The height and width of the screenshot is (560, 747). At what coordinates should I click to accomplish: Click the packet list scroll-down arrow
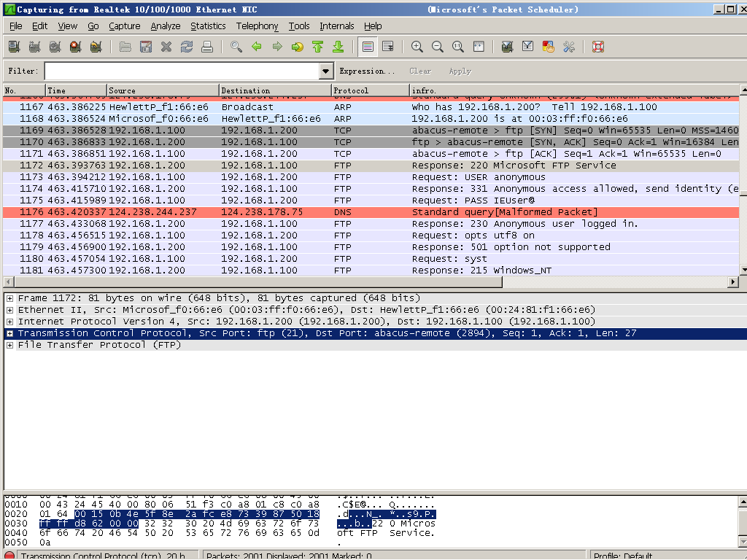743,270
